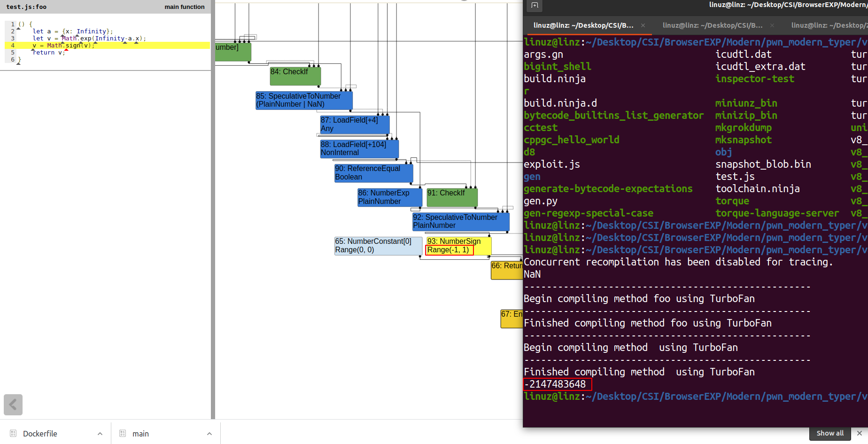Image resolution: width=868 pixels, height=444 pixels.
Task: Open a new terminal tab
Action: pos(535,6)
